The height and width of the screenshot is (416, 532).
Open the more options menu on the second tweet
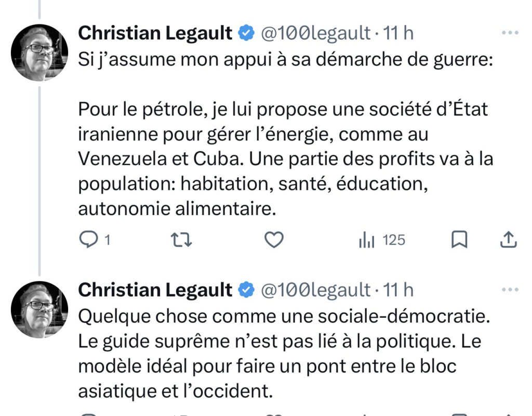pos(510,289)
